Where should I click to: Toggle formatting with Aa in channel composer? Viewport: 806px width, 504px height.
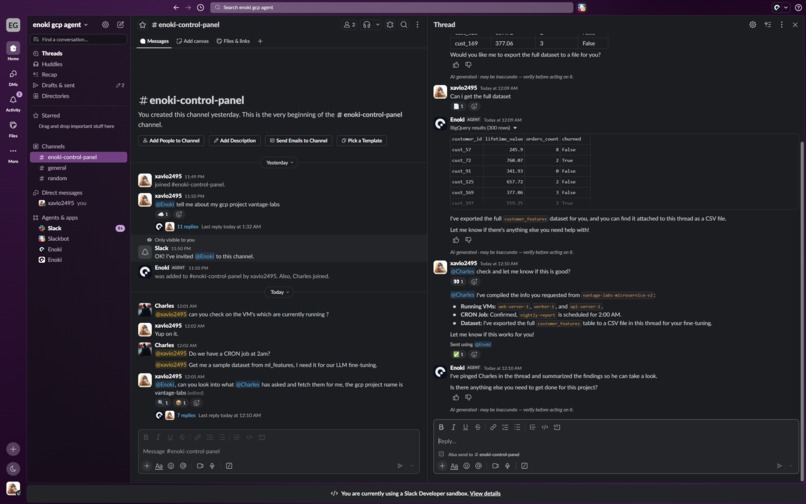click(x=159, y=466)
